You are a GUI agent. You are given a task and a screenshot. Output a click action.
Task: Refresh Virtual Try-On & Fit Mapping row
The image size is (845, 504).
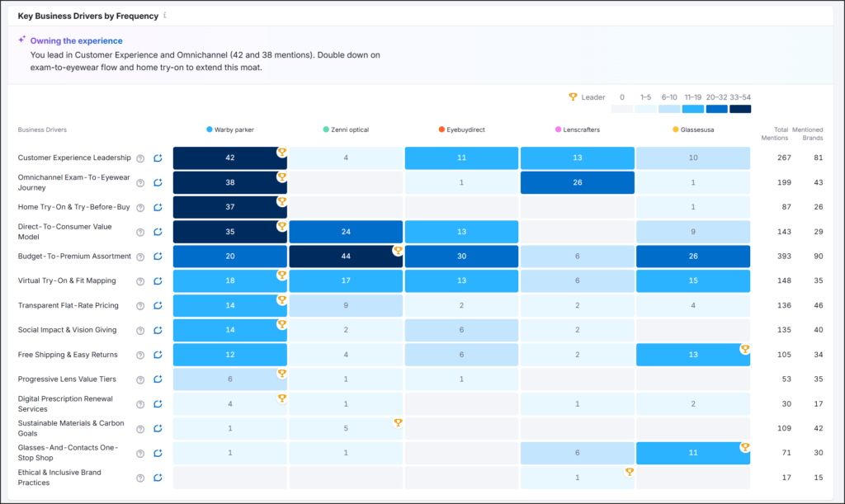click(x=158, y=281)
